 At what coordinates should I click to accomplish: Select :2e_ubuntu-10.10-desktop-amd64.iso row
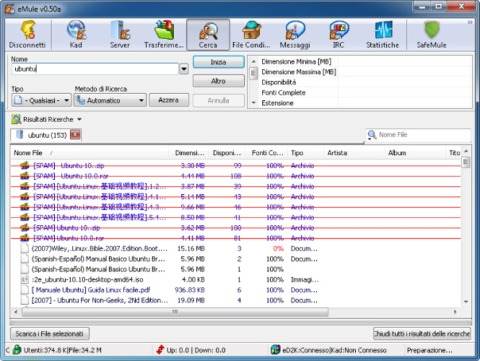[236, 280]
